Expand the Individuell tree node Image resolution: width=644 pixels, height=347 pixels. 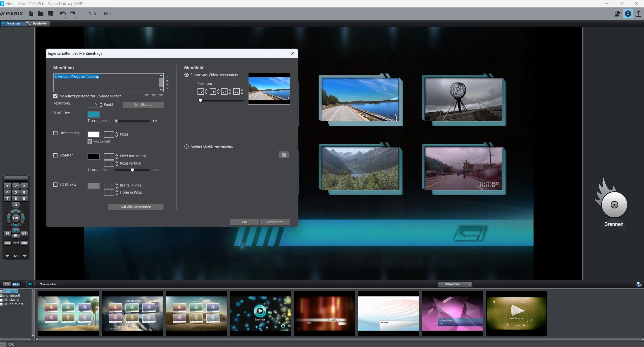point(1,296)
